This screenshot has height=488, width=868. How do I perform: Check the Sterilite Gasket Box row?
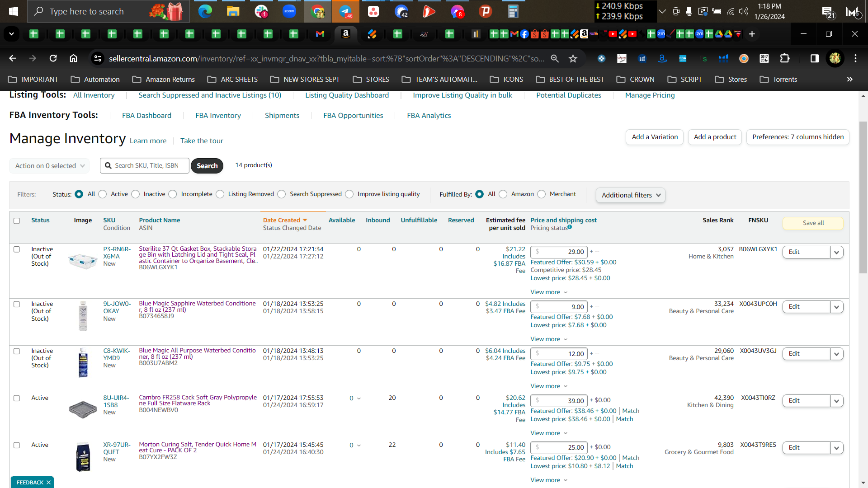click(17, 249)
